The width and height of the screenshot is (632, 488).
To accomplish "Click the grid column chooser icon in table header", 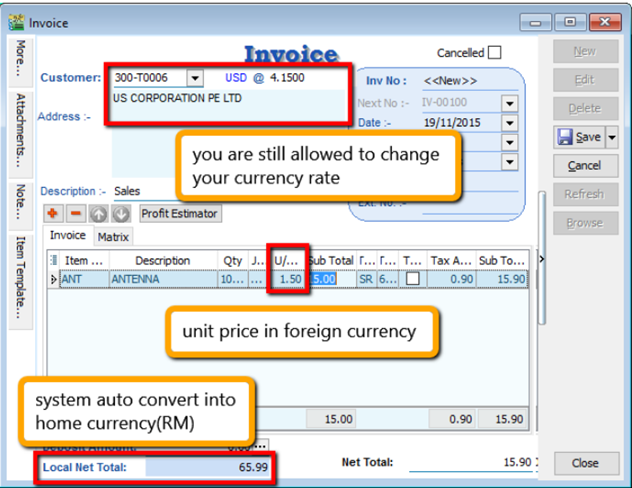I will pyautogui.click(x=53, y=261).
